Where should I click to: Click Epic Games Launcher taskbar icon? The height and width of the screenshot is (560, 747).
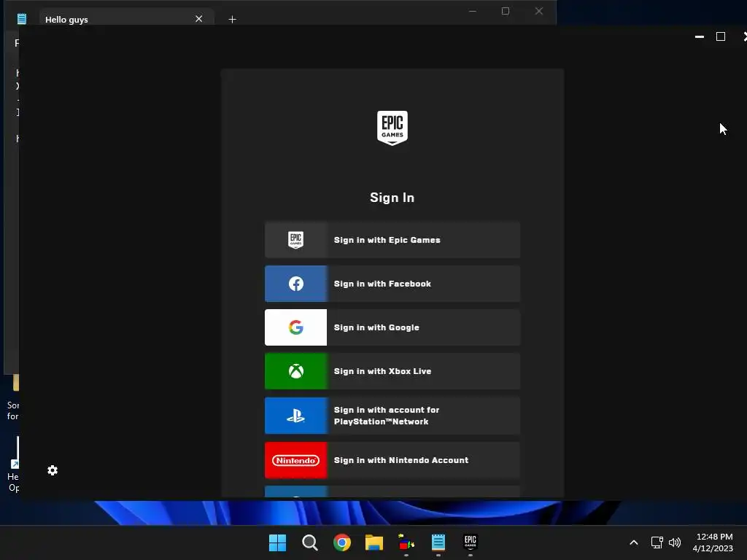click(471, 542)
